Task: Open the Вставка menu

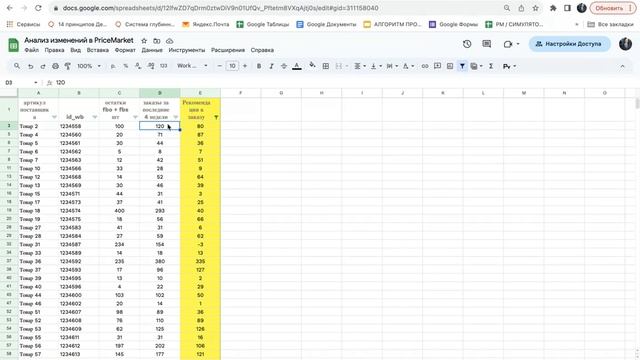Action: point(98,50)
